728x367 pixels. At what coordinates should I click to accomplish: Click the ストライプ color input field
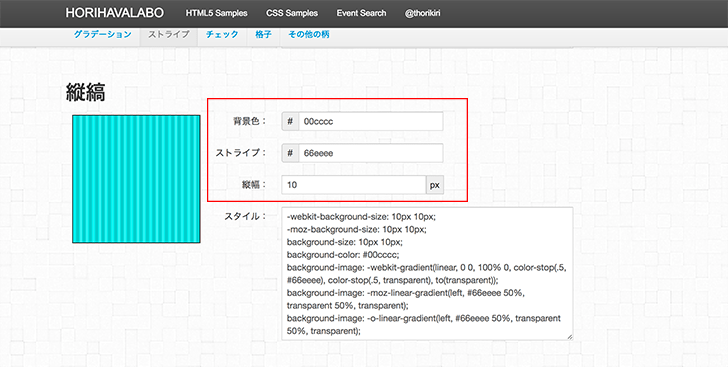click(371, 153)
